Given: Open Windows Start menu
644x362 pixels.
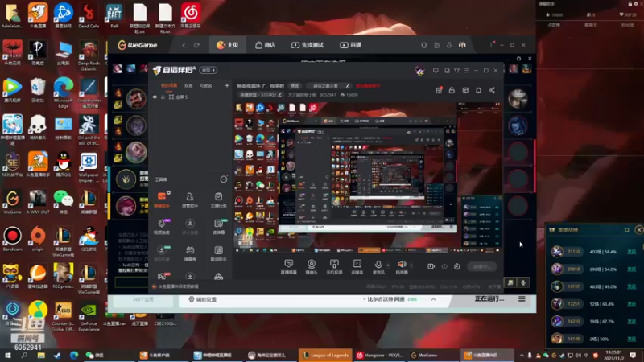Looking at the screenshot, I should pyautogui.click(x=8, y=356).
